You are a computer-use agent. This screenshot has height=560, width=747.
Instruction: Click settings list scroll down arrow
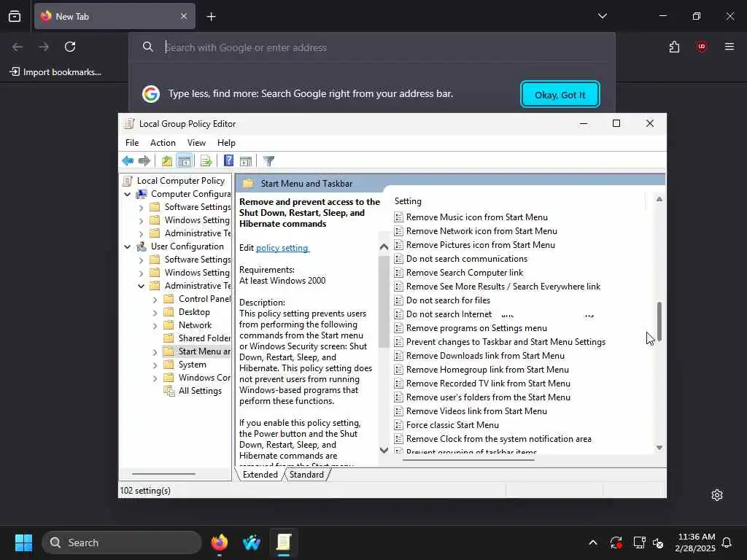click(659, 448)
